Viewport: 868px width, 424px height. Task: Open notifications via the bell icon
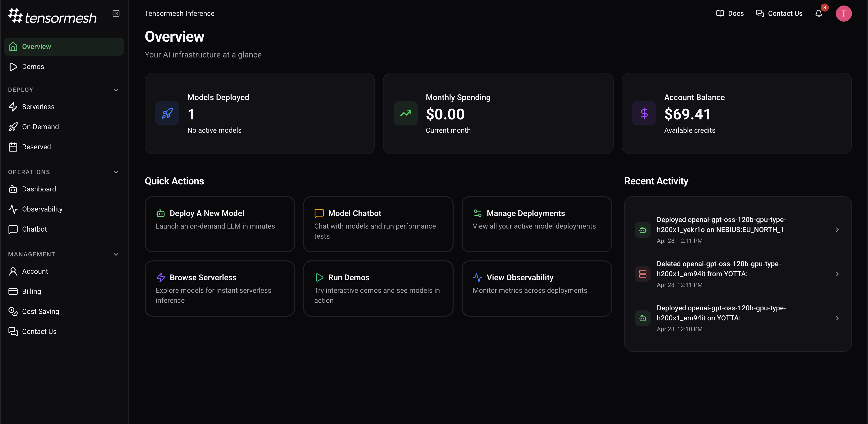coord(819,14)
